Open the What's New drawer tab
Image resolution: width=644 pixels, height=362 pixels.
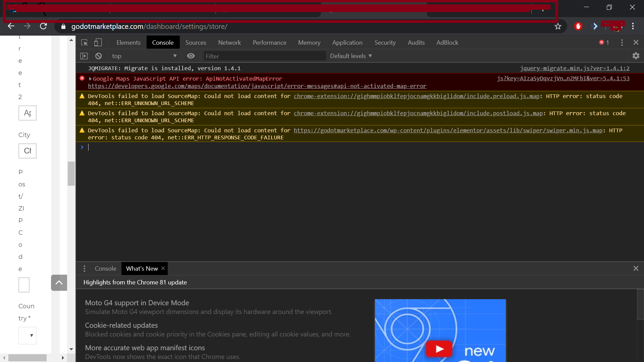pos(142,268)
